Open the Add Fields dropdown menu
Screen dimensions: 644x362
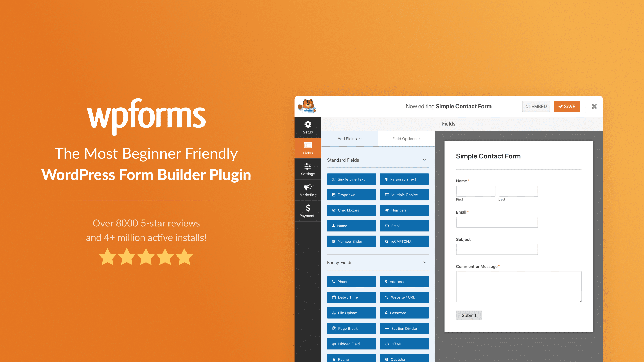[x=349, y=138]
